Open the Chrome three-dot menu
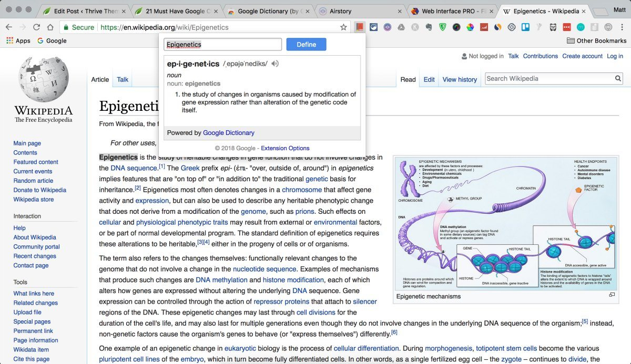The image size is (631, 364). 621,27
